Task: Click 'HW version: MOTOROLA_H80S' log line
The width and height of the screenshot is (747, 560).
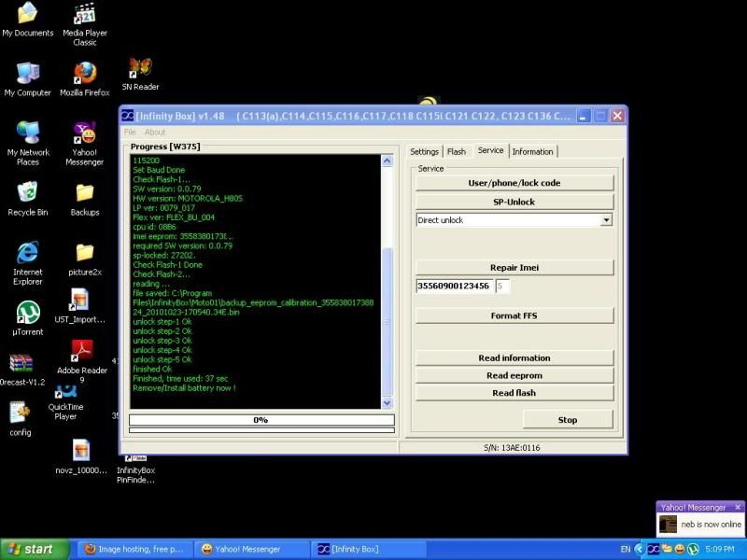Action: pos(188,198)
